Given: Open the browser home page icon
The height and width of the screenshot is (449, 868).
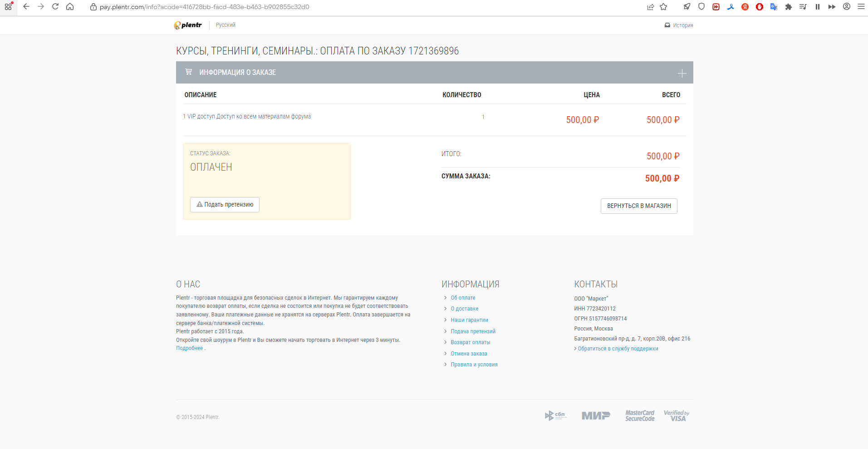Looking at the screenshot, I should [70, 7].
